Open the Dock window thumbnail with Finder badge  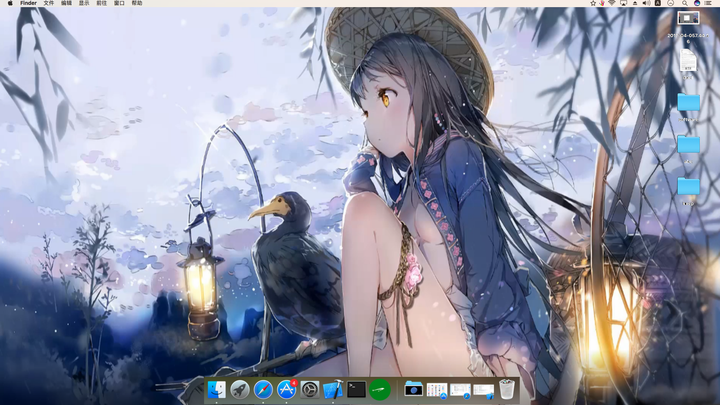click(x=484, y=391)
